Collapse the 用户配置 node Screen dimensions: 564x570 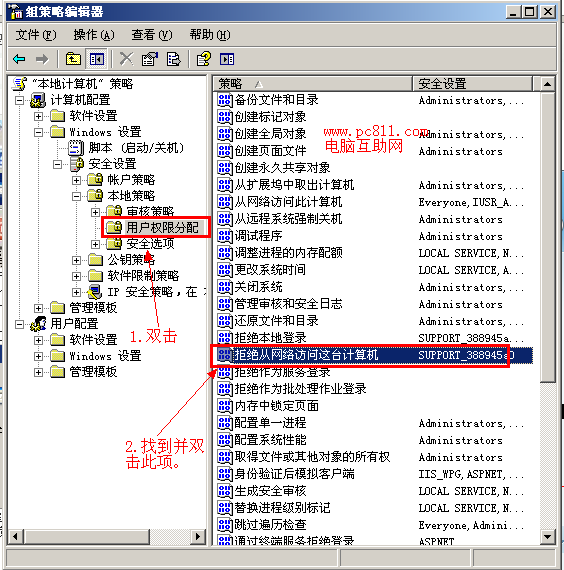[19, 324]
